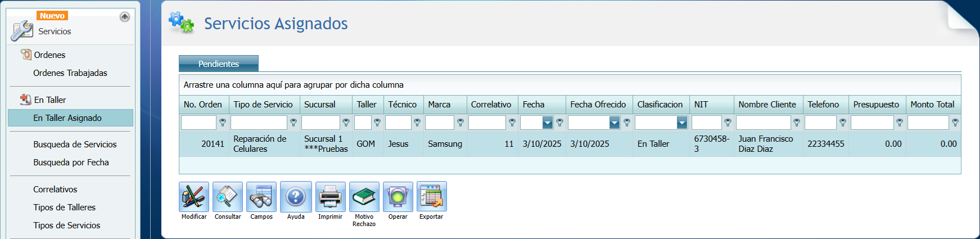This screenshot has height=239, width=980.
Task: Click the filter icon for Fecha Ofrecido column
Action: [x=627, y=123]
